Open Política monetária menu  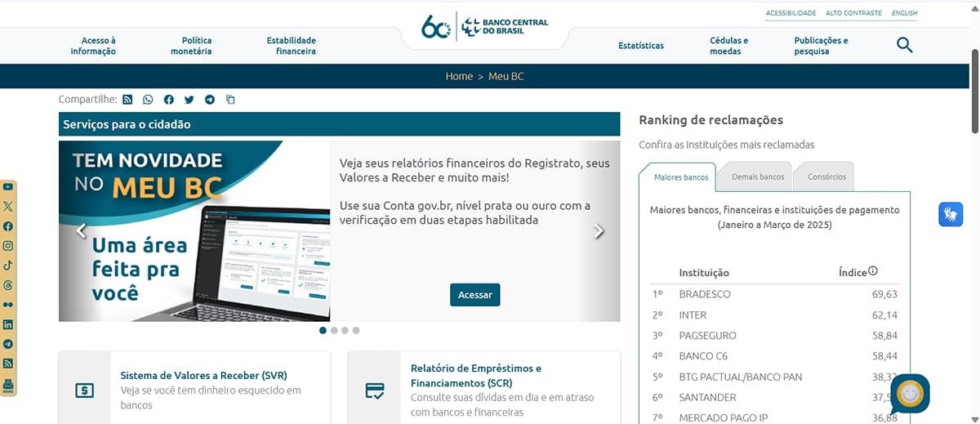pyautogui.click(x=191, y=46)
